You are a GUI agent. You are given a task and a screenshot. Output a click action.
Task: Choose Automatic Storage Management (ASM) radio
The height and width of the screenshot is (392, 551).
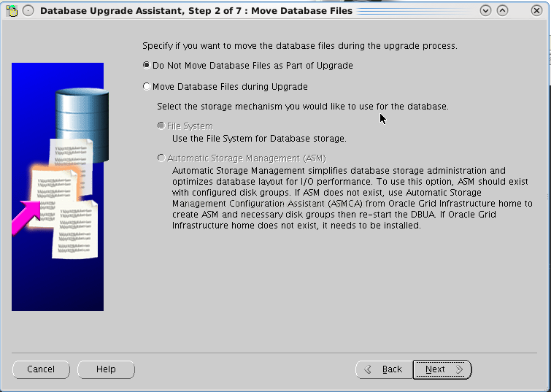tap(161, 158)
